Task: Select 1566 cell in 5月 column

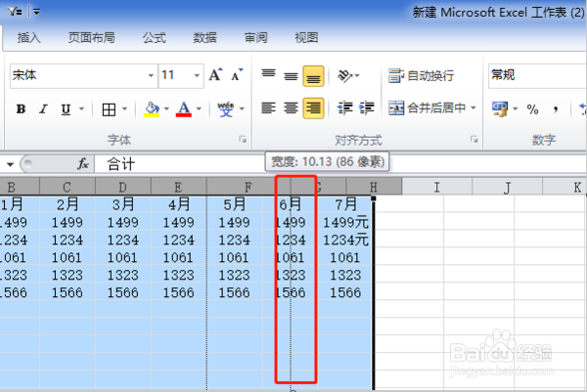Action: [235, 292]
